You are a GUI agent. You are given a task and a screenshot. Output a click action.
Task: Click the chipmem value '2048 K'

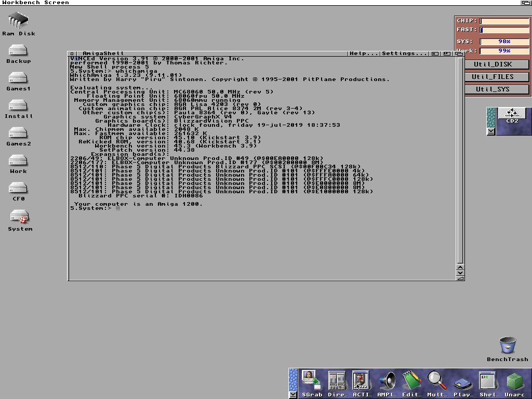pyautogui.click(x=187, y=129)
